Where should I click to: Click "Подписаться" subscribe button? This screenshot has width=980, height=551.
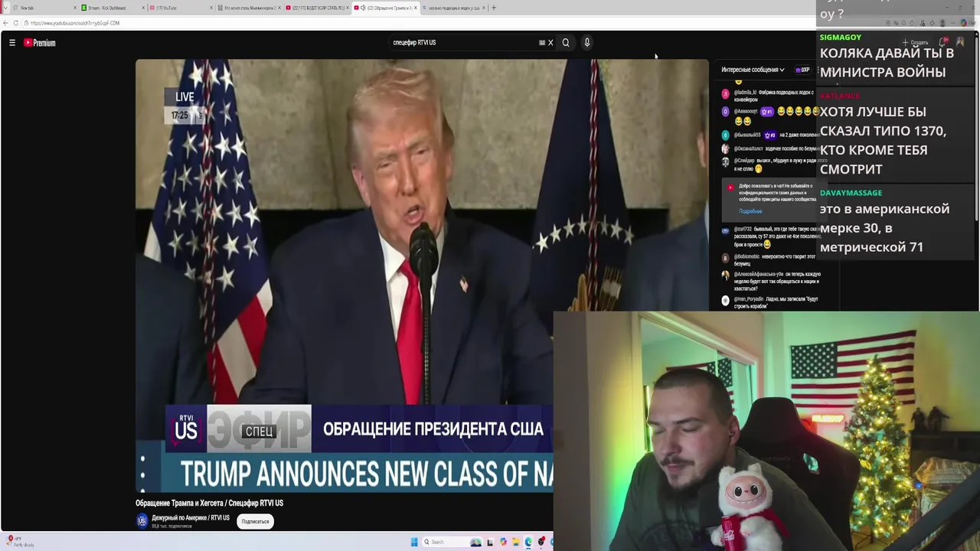[255, 521]
